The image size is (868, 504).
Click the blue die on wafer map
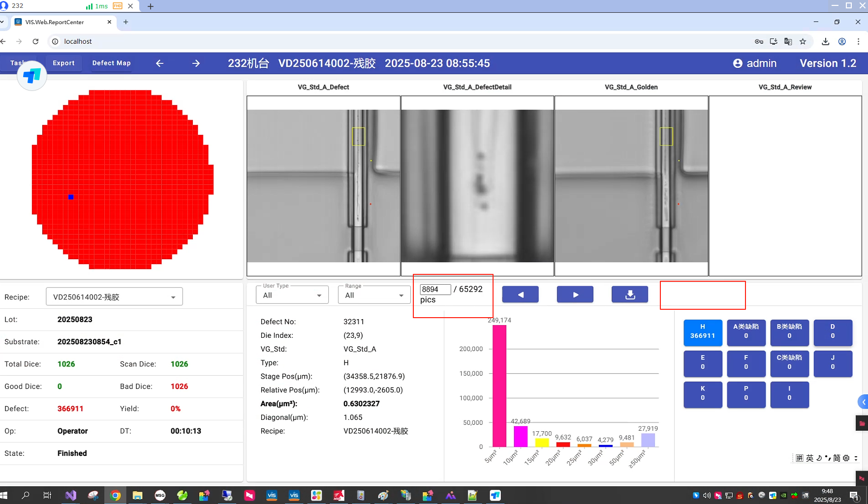(71, 197)
